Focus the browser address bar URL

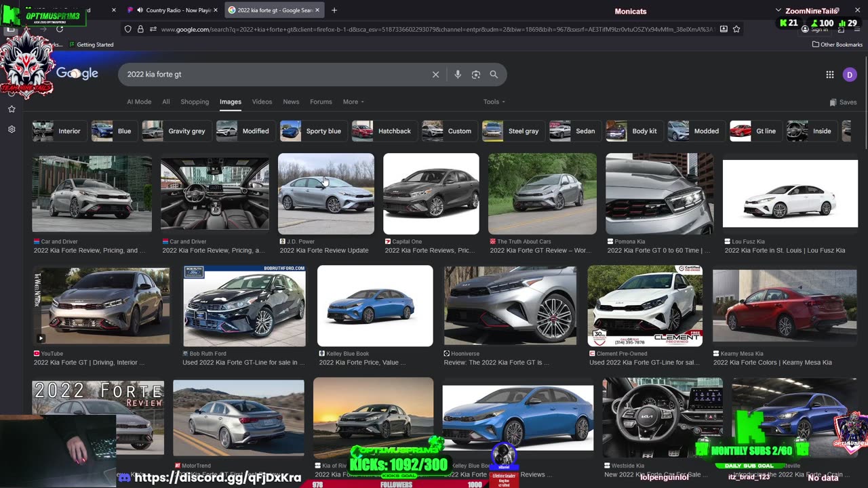point(437,29)
